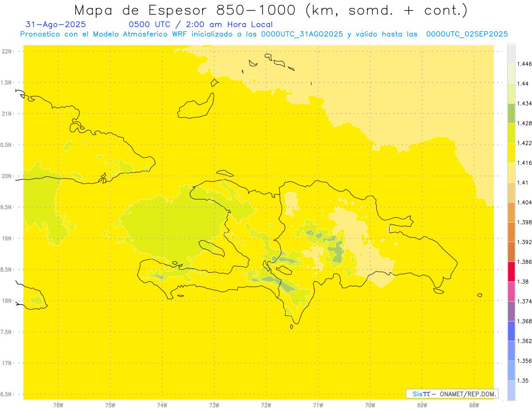Click the legend value 1.356
The height and width of the screenshot is (411, 532).
click(525, 361)
